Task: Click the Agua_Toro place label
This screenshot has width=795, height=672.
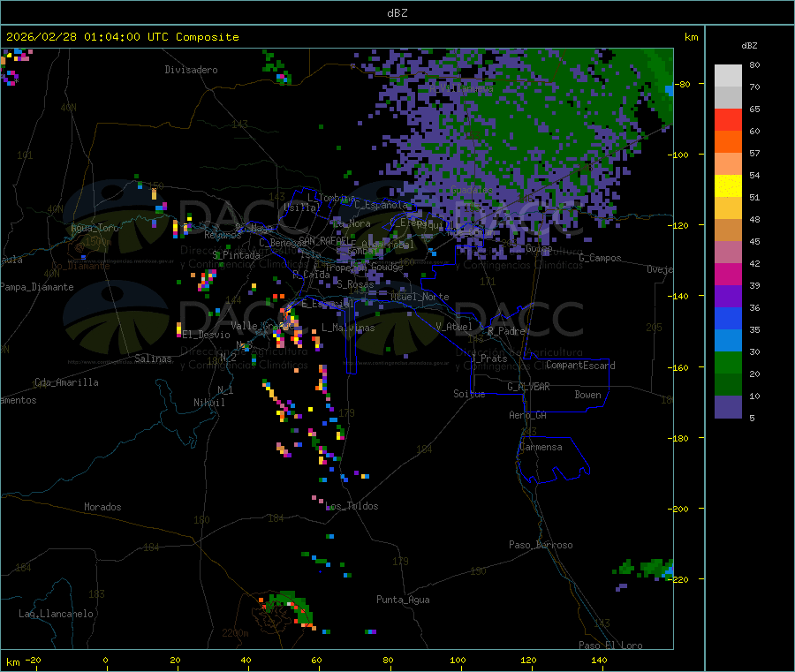Action: point(95,228)
